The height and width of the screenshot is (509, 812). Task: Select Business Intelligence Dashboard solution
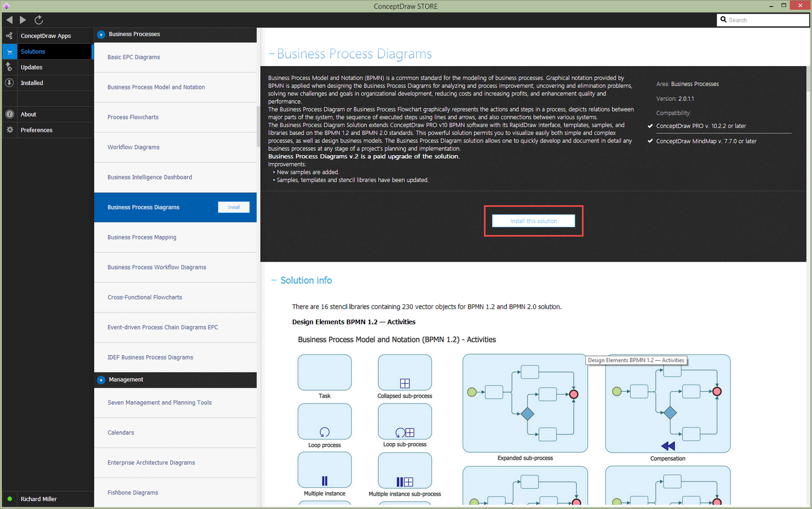[x=175, y=178]
